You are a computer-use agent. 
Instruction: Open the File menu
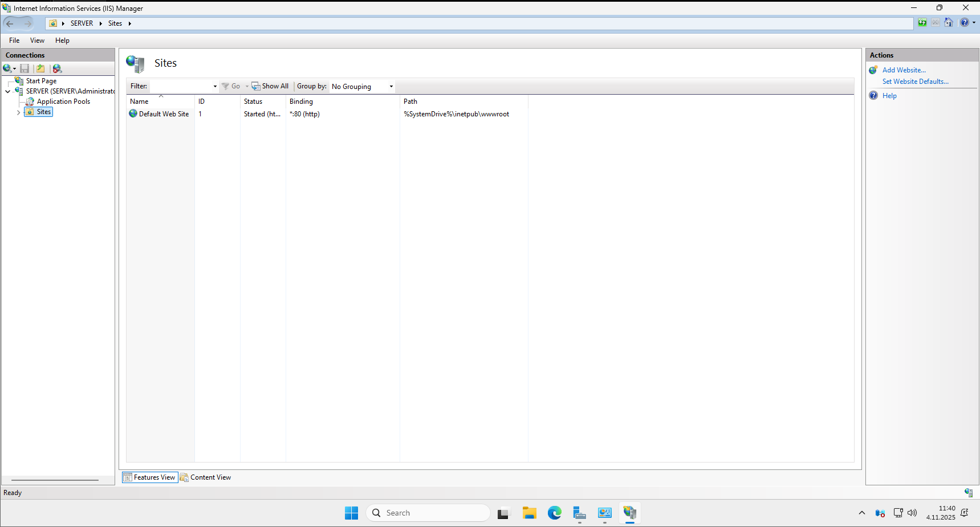(x=14, y=40)
